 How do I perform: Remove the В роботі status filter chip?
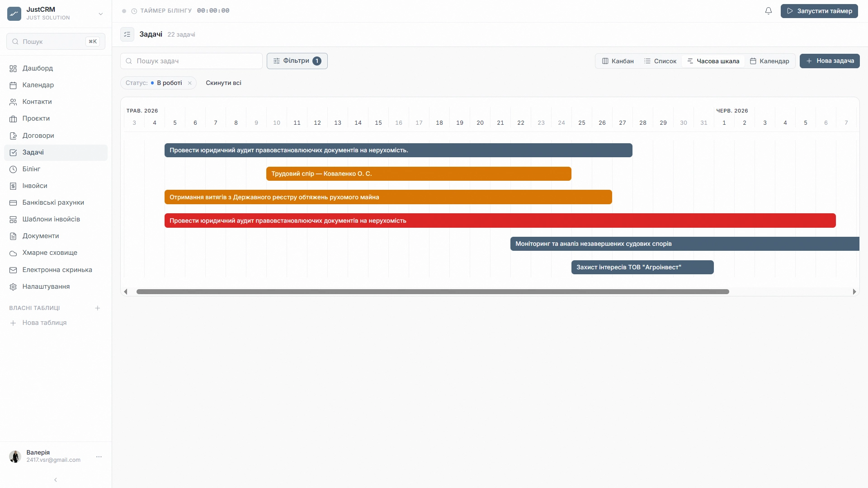[190, 83]
